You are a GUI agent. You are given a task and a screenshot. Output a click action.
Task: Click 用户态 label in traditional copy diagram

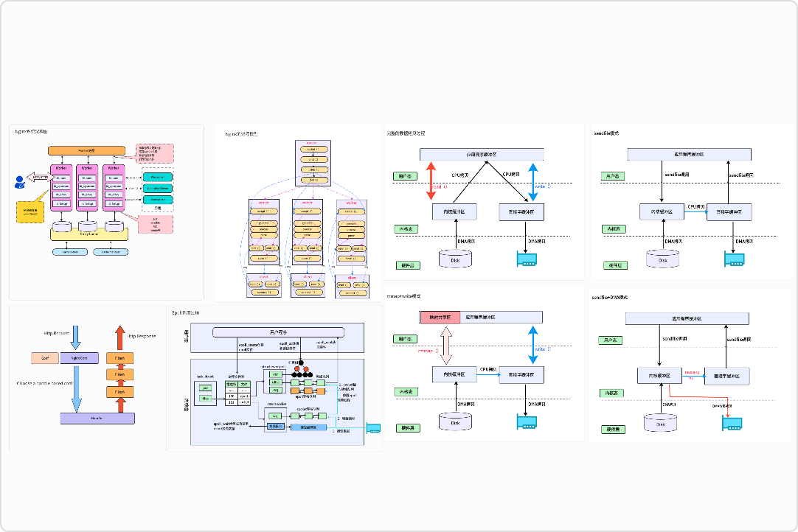pos(405,176)
